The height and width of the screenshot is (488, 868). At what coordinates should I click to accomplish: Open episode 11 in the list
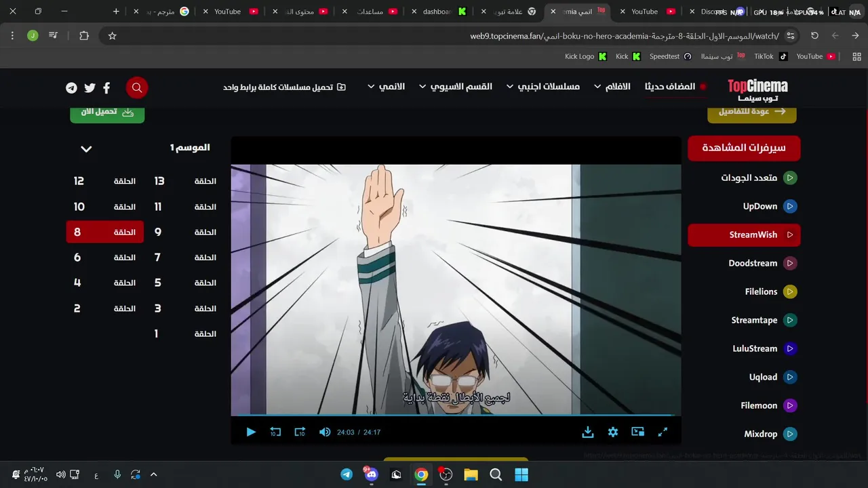[x=184, y=207]
